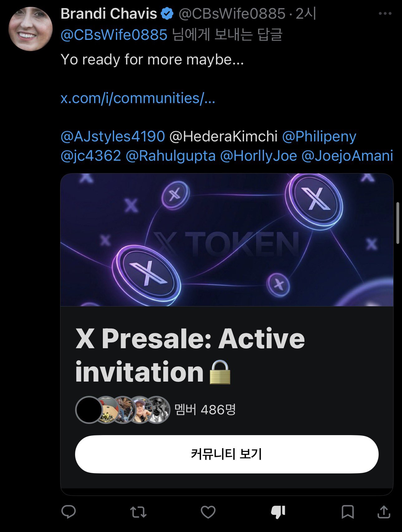Open the x.com/i/communities link
Viewport: 402px width, 532px height.
138,98
